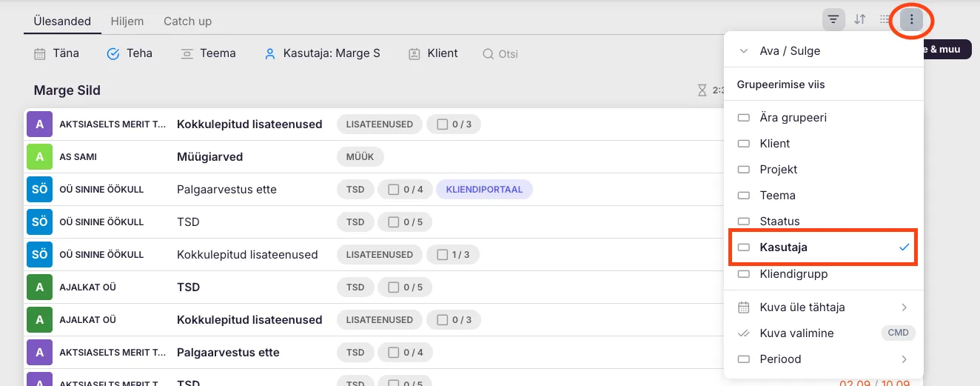Image resolution: width=980 pixels, height=386 pixels.
Task: Click the person icon for Kasutaja filter
Action: tap(270, 53)
